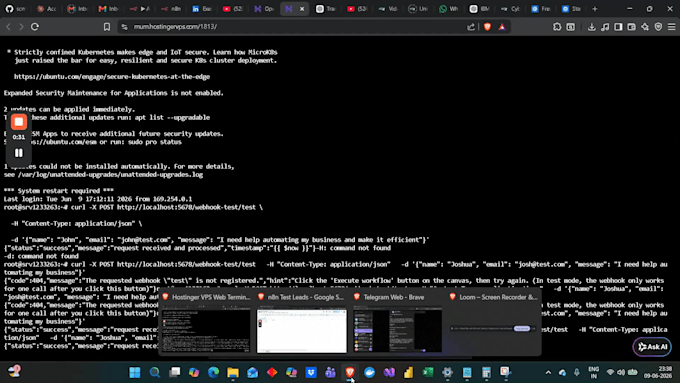Open Microsoft Edge from taskbar
This screenshot has height=383, width=680.
pos(213,372)
